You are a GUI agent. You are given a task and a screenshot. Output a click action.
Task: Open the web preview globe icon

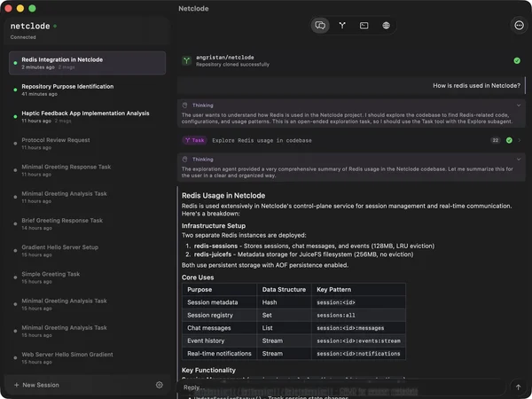click(x=387, y=26)
